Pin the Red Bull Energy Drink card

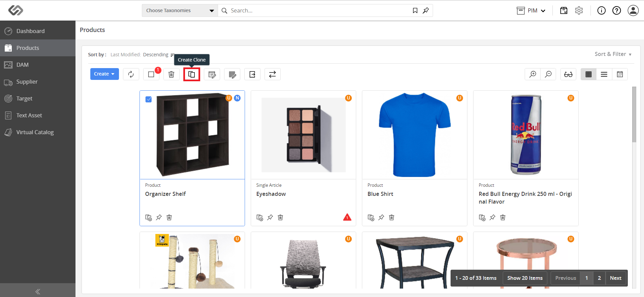[x=492, y=217]
